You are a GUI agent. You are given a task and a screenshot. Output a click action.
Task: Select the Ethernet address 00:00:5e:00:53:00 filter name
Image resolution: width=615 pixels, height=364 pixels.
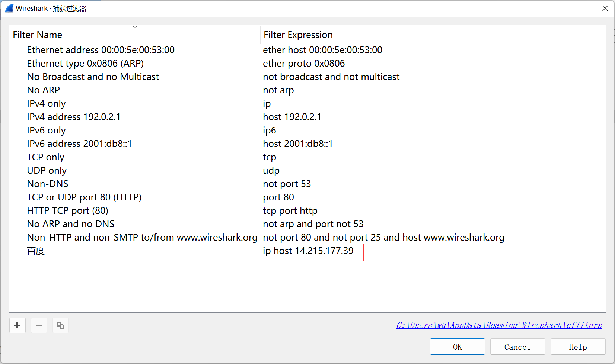click(x=101, y=50)
